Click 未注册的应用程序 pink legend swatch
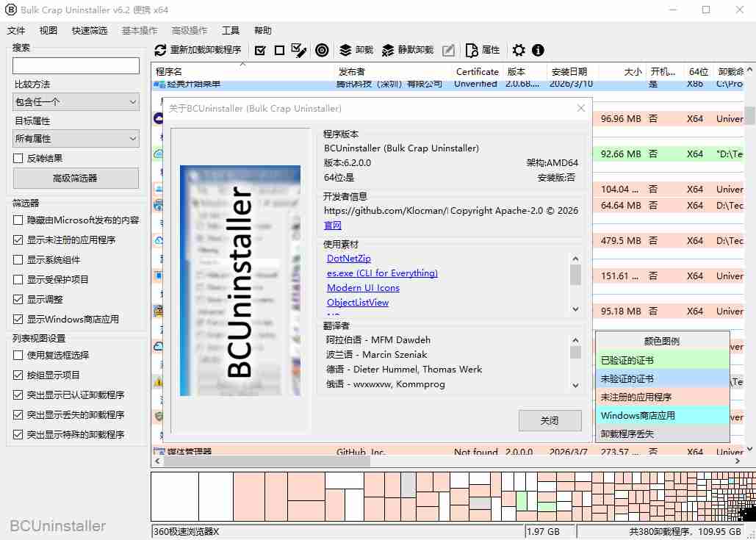This screenshot has width=756, height=540. 662,397
